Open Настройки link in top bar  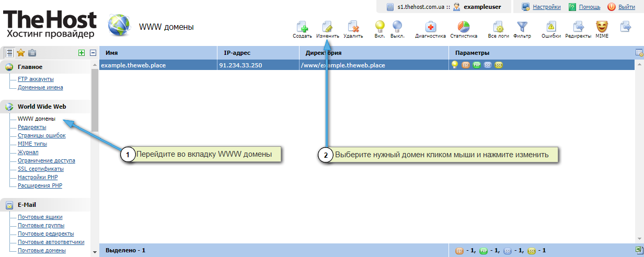click(547, 7)
